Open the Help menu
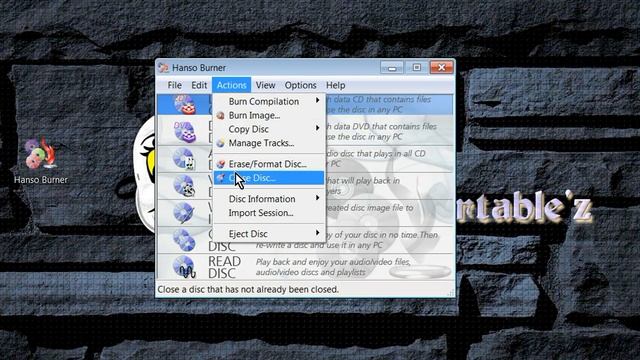This screenshot has width=640, height=360. pyautogui.click(x=336, y=85)
